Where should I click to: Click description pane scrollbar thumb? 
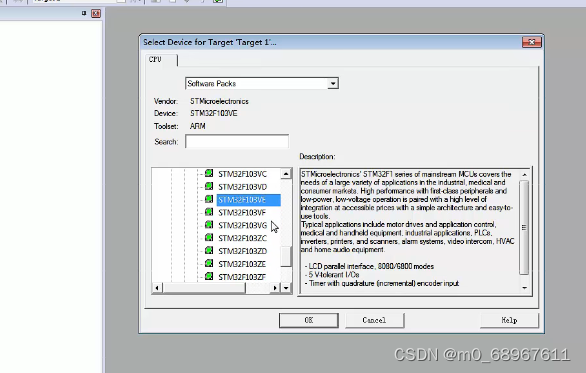coord(524,227)
